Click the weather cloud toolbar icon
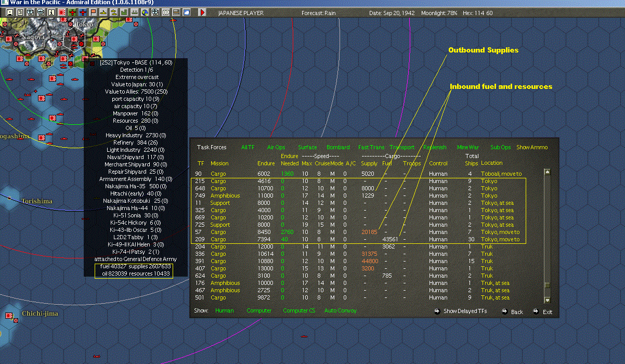625x364 pixels. pos(186,12)
